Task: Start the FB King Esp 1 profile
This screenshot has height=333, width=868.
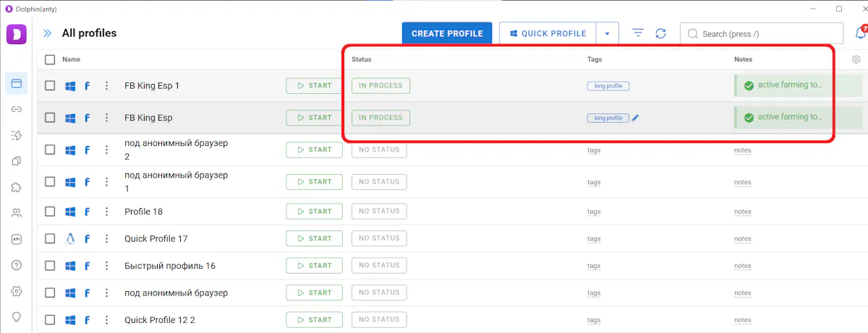Action: click(x=314, y=85)
